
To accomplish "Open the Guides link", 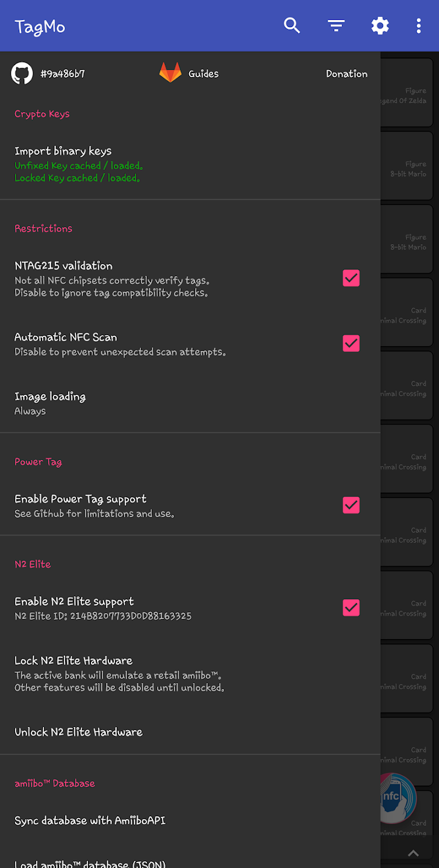I will [x=204, y=74].
